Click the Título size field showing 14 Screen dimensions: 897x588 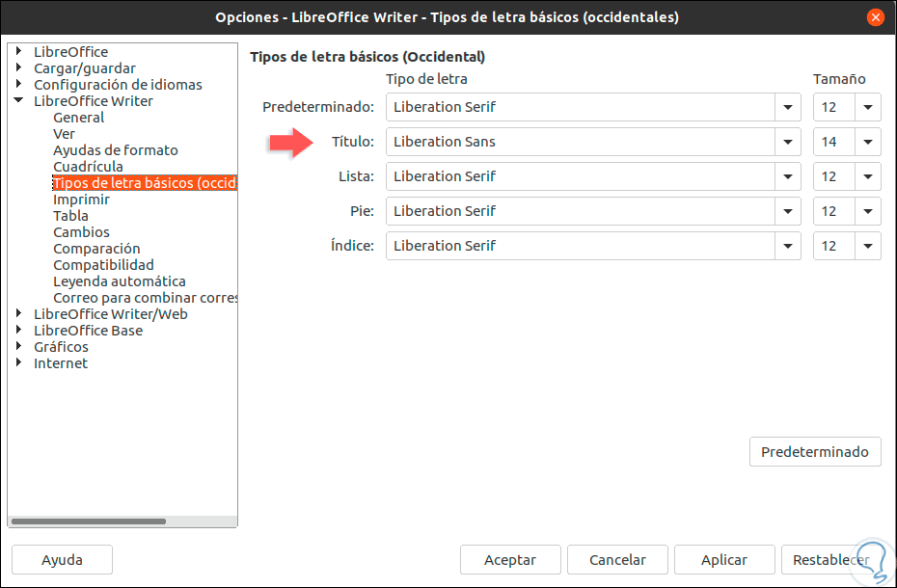834,142
